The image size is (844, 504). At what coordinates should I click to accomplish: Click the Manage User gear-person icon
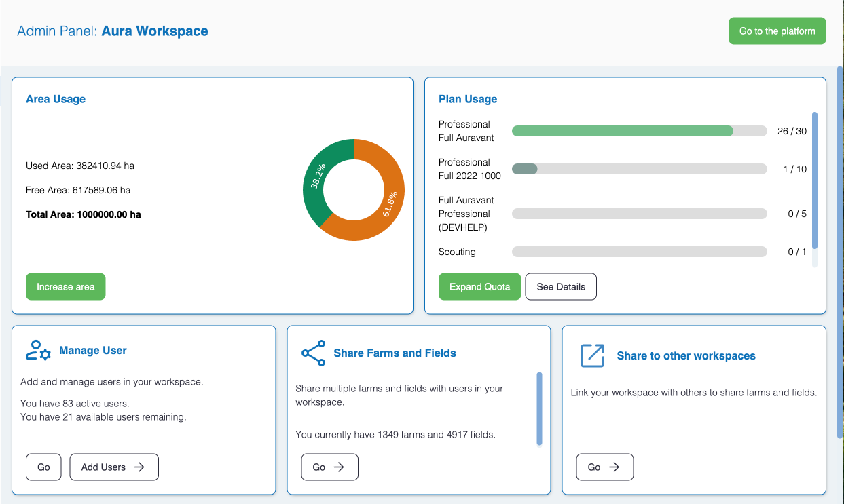(38, 351)
